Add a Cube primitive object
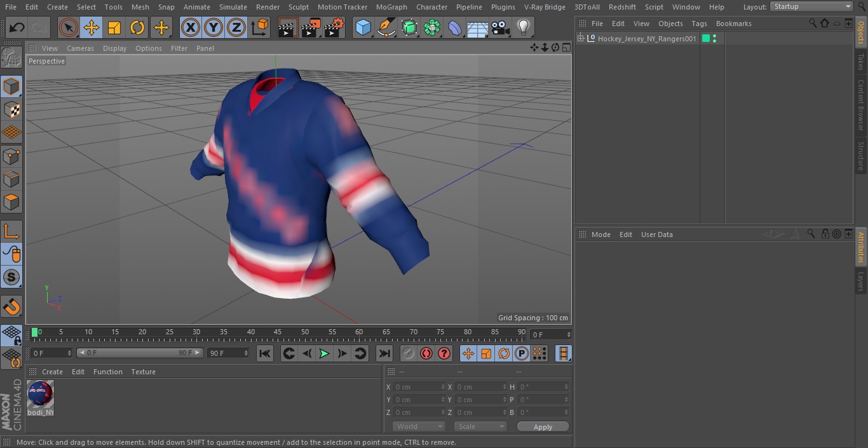This screenshot has width=868, height=448. point(363,27)
